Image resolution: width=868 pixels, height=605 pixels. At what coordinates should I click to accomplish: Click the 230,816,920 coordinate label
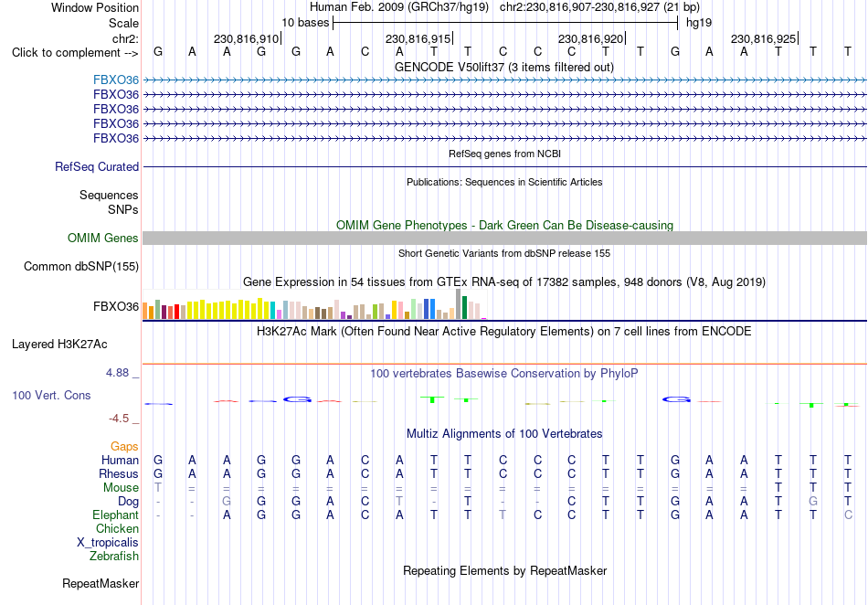tap(590, 38)
